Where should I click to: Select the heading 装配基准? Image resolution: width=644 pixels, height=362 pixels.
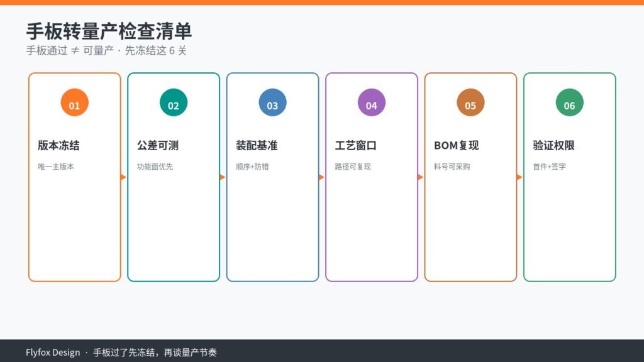click(x=257, y=145)
